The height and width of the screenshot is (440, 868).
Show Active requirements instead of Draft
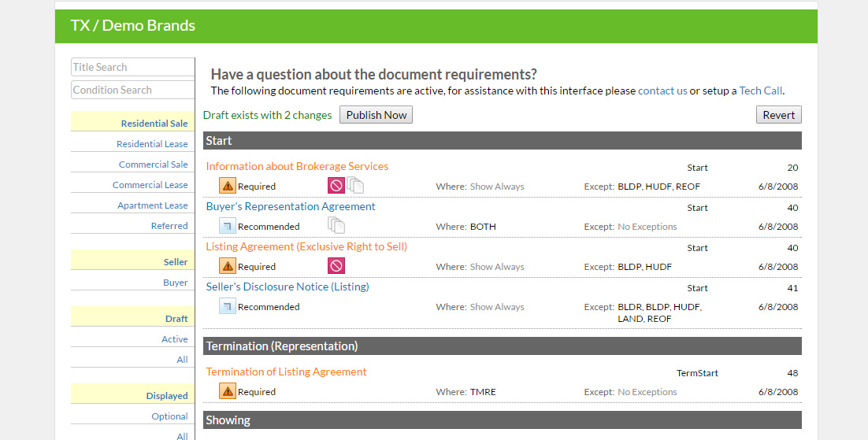coord(174,338)
